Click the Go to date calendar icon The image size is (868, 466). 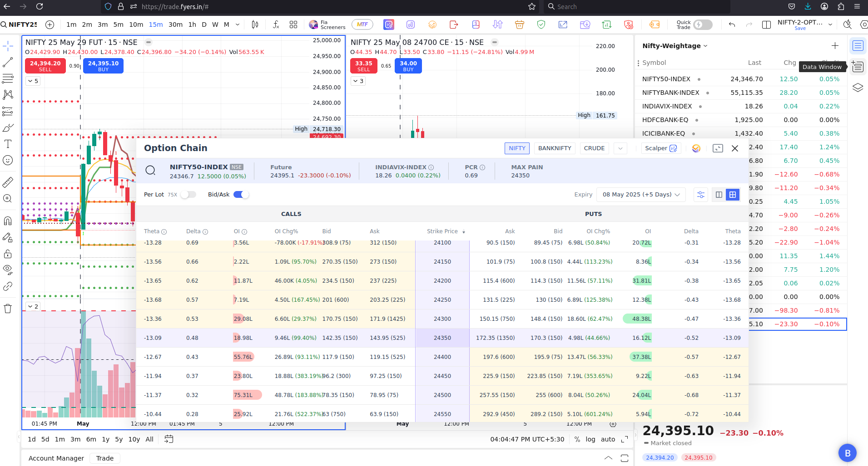(x=169, y=439)
